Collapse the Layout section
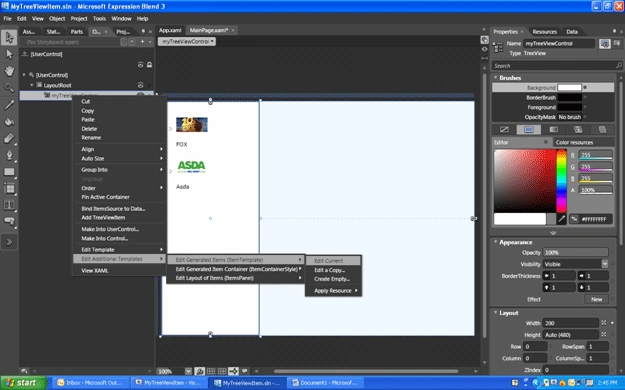The image size is (625, 390). tap(495, 312)
